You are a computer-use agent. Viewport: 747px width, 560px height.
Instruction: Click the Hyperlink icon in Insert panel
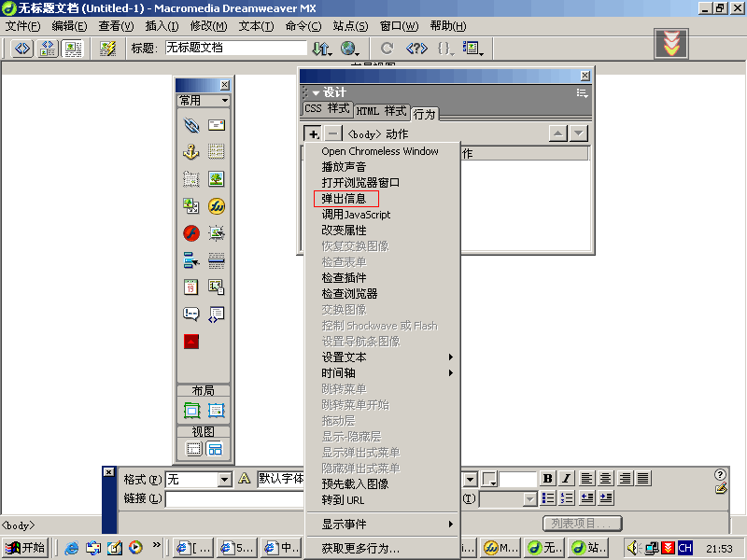point(191,125)
